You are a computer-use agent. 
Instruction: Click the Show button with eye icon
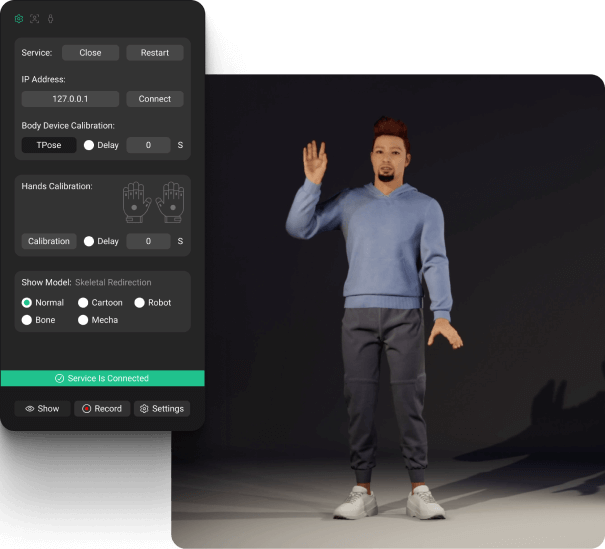(42, 409)
